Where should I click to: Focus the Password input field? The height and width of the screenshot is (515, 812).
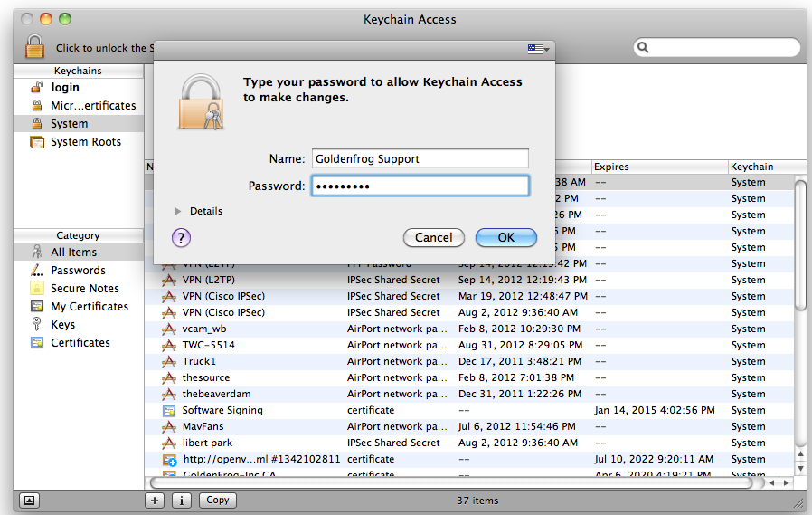pyautogui.click(x=420, y=186)
